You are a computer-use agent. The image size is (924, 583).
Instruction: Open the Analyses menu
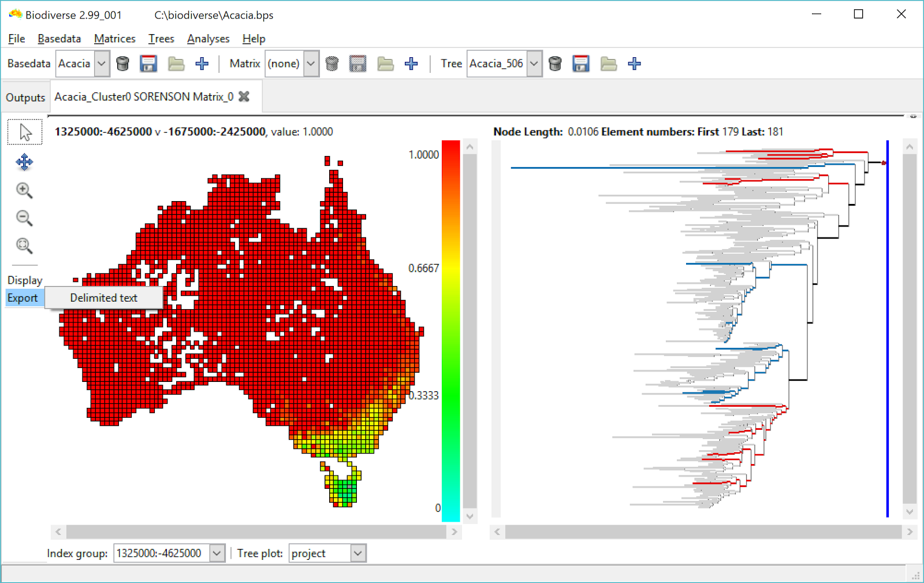click(x=208, y=39)
